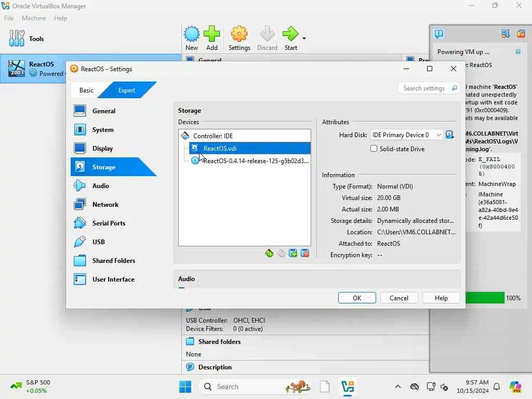Click the Search settings input field
Screen dimensions: 532x399
[x=424, y=88]
